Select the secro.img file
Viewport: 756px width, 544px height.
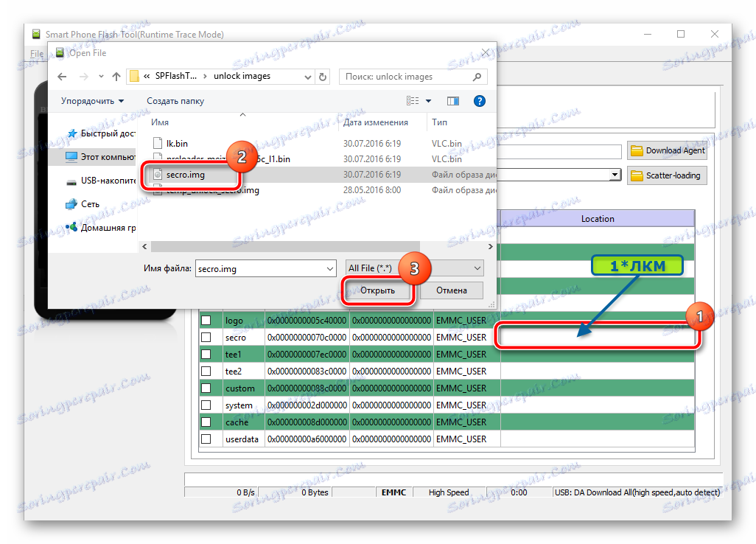pyautogui.click(x=185, y=175)
